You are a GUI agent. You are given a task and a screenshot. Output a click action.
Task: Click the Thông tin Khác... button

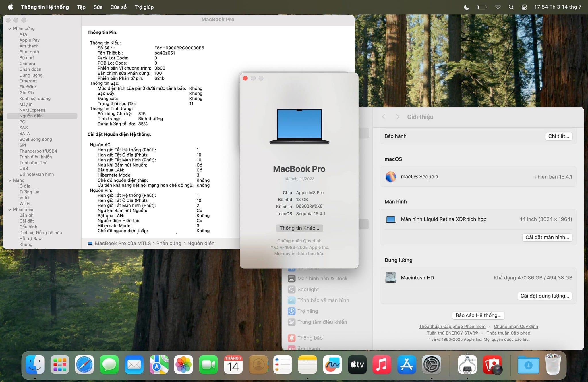coord(299,228)
